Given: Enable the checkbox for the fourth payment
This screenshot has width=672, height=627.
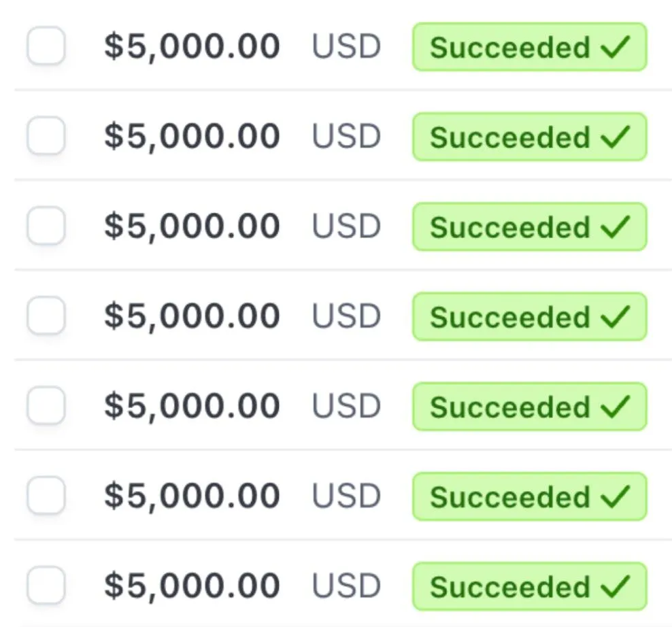Looking at the screenshot, I should (x=46, y=316).
